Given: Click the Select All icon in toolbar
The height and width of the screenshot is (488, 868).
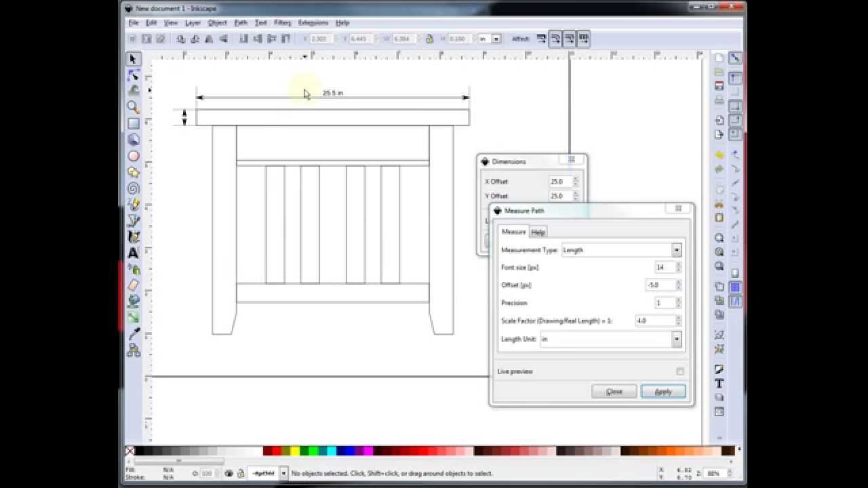Looking at the screenshot, I should point(132,39).
